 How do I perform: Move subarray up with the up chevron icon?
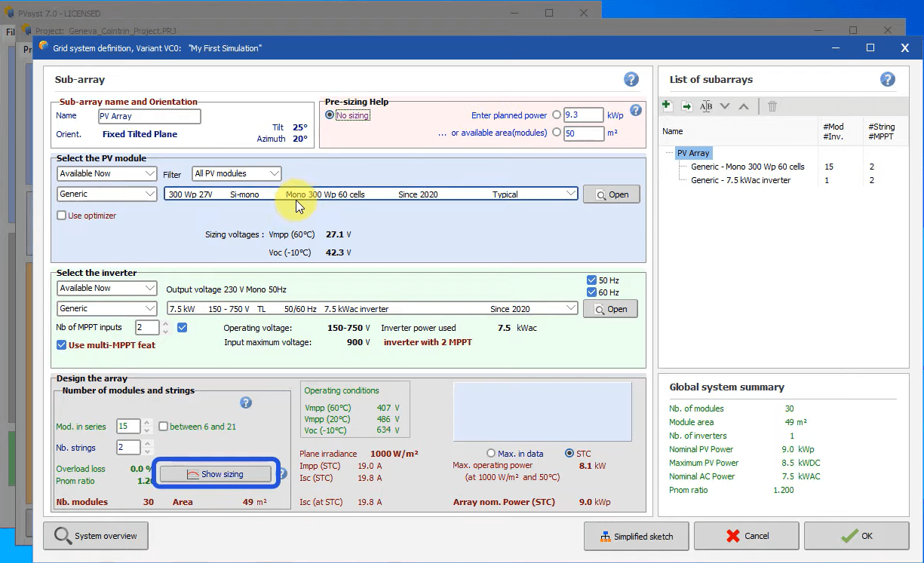coord(744,106)
